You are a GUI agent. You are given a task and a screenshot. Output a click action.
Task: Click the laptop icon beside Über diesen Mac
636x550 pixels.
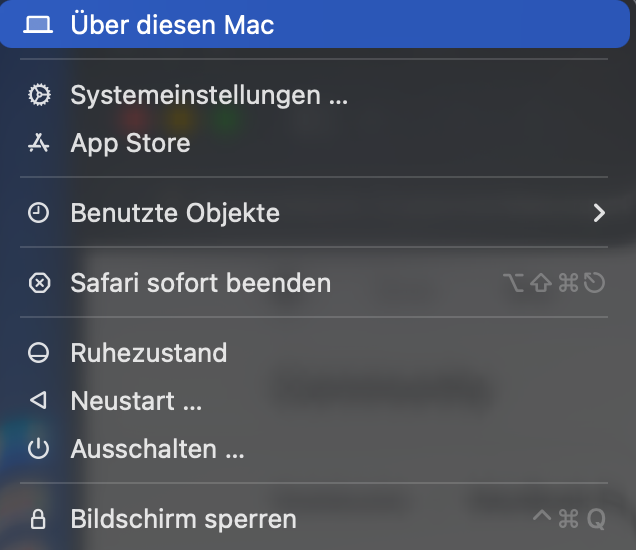(x=39, y=24)
